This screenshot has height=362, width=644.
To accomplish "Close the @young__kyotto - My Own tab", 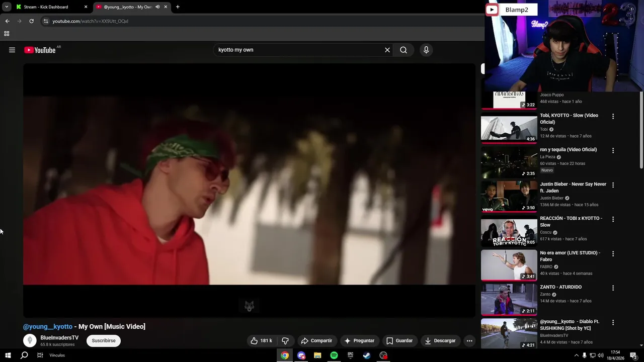I will coord(166,7).
